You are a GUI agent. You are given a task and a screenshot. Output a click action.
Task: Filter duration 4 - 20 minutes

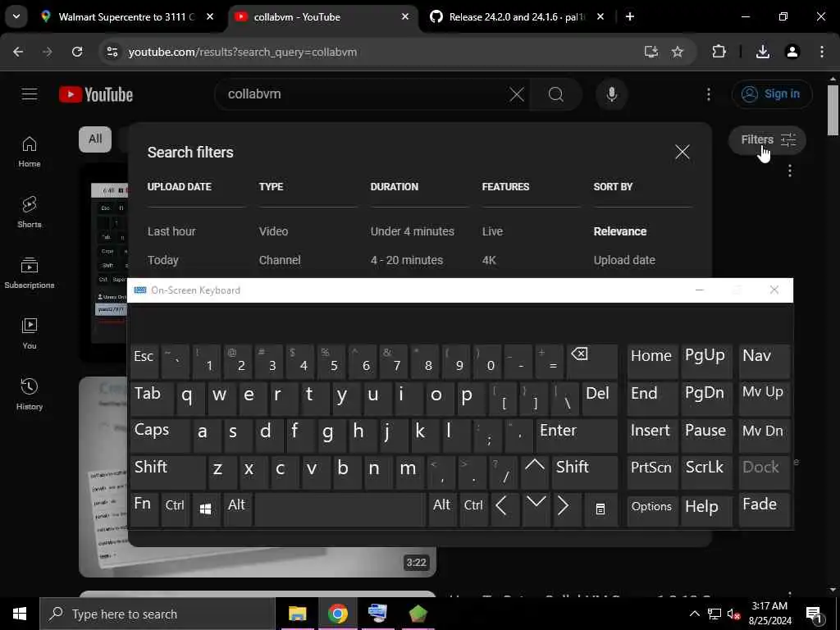(407, 260)
